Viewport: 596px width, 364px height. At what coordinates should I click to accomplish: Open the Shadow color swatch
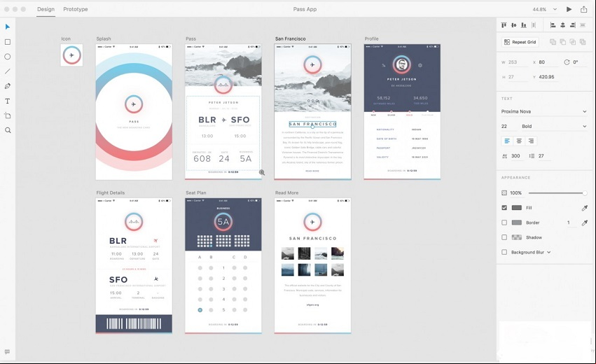tap(517, 237)
